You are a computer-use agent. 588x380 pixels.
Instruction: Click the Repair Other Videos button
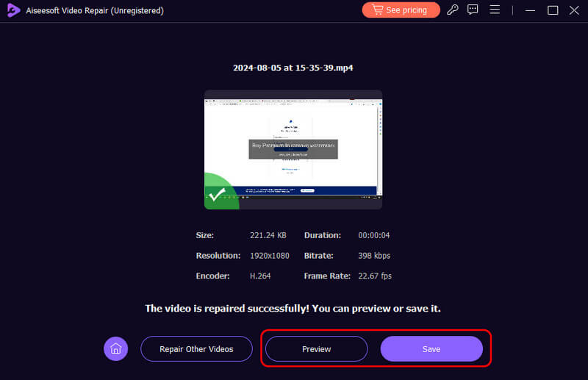click(196, 349)
